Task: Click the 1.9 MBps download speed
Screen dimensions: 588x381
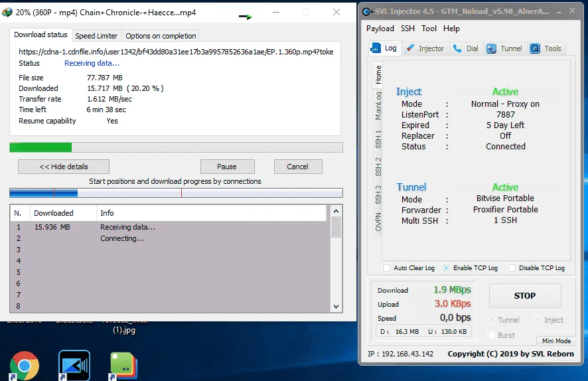Action: (452, 289)
